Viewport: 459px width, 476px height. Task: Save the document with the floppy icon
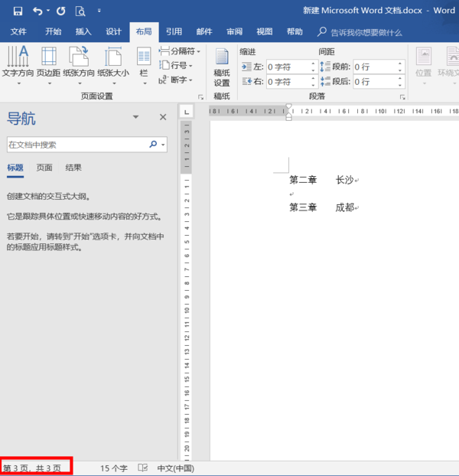18,11
